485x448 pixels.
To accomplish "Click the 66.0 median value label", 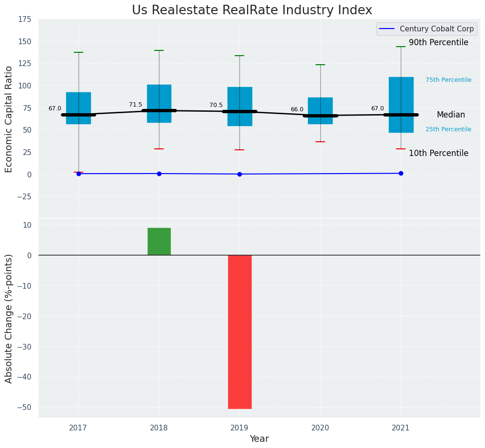I will coord(297,109).
